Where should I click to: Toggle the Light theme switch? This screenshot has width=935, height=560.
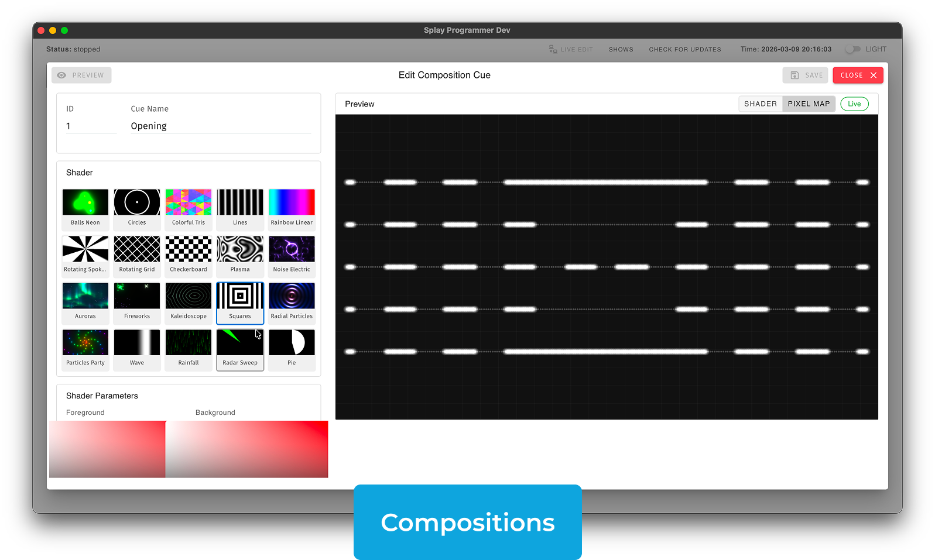pos(853,49)
